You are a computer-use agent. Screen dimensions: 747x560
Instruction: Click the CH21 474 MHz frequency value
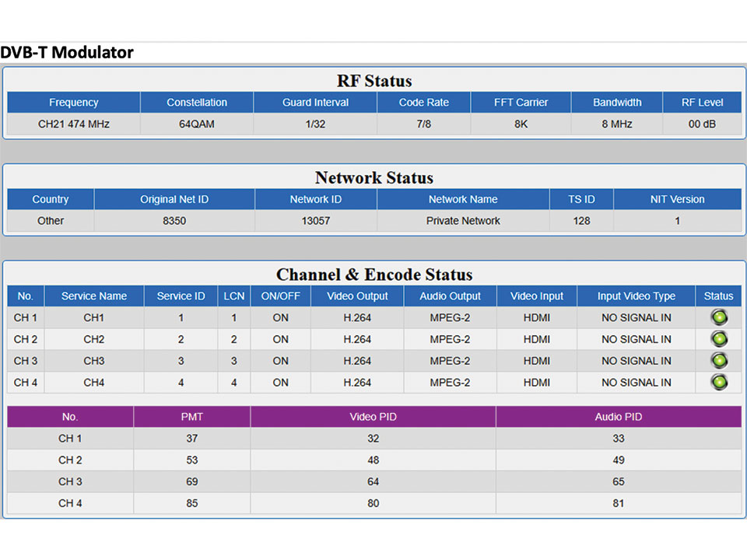(74, 124)
